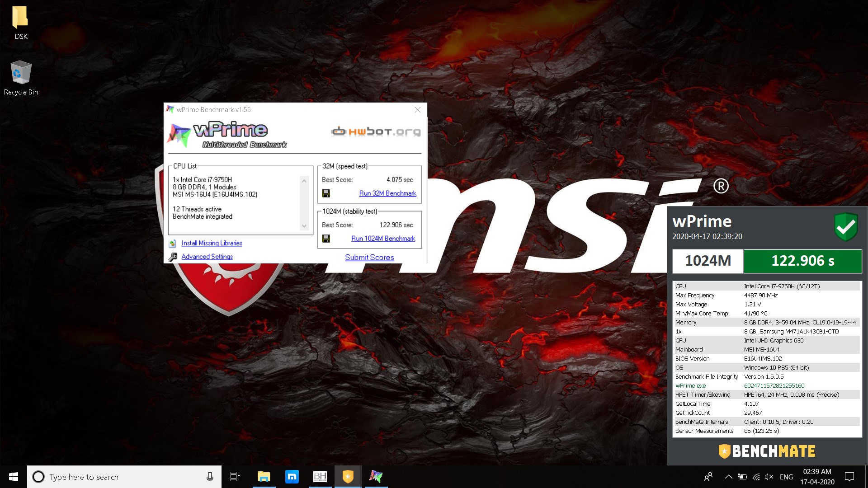
Task: Click the muted volume icon
Action: 769,477
